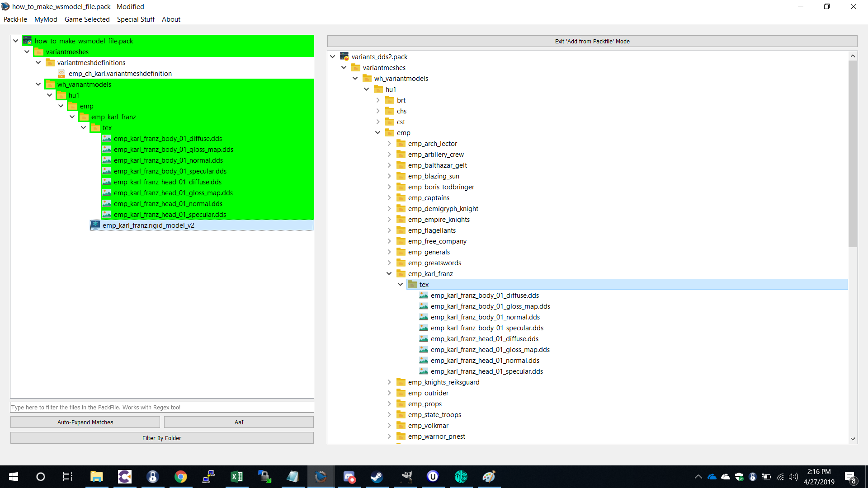This screenshot has width=868, height=488.
Task: Click the body_01_diffuse.dds image icon in the right tree
Action: [x=424, y=295]
